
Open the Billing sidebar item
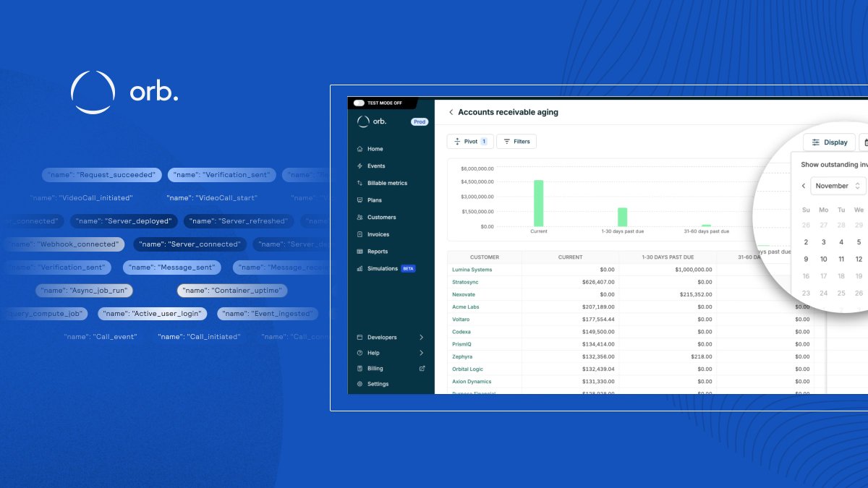tap(375, 369)
